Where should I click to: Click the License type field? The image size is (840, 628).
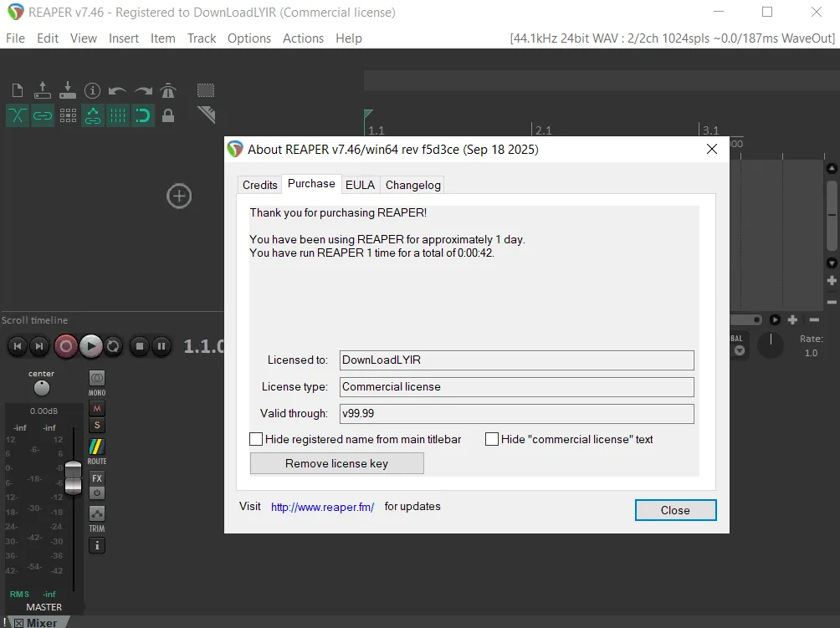pyautogui.click(x=517, y=387)
